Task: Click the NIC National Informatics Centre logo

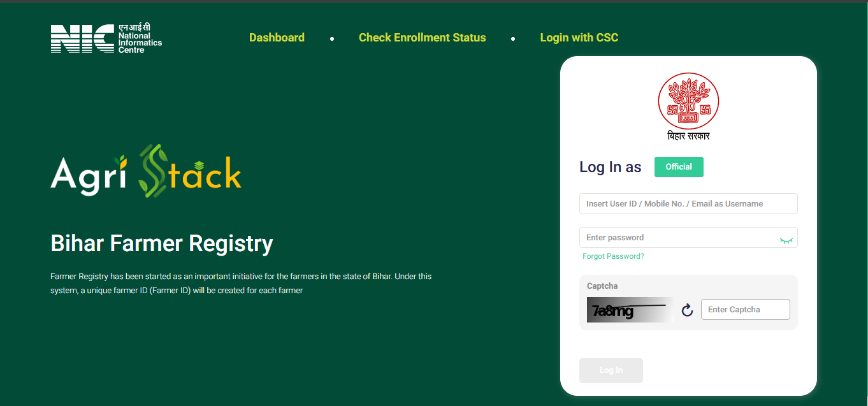Action: pos(106,38)
